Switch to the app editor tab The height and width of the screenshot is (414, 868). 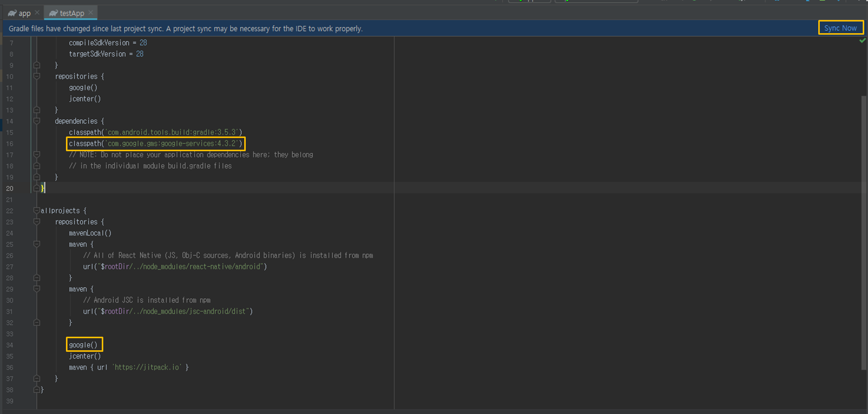click(24, 13)
